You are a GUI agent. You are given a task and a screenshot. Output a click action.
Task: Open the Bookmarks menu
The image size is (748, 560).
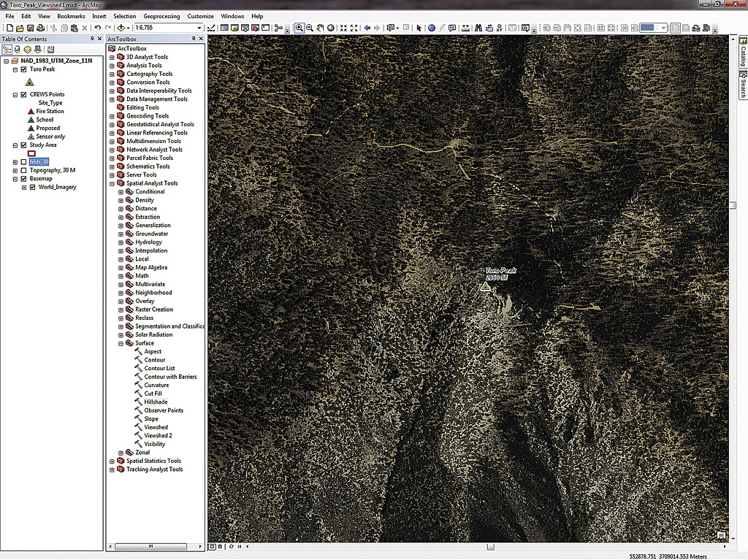(71, 16)
